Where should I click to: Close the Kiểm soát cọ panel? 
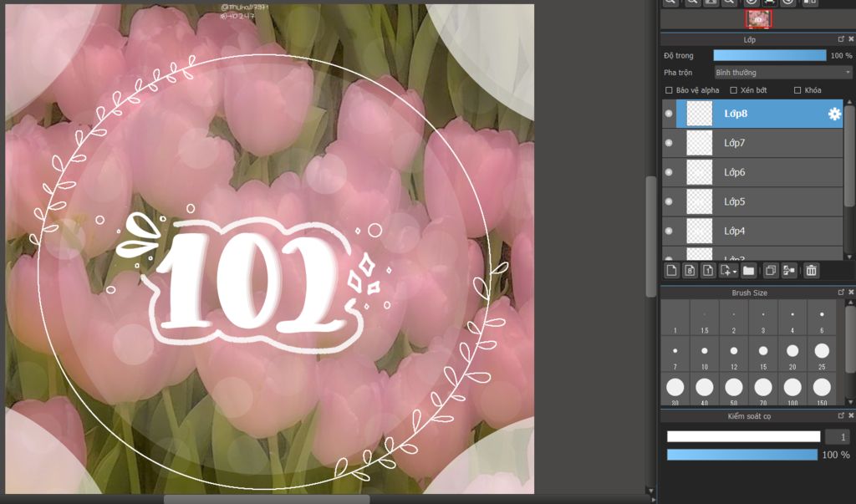(850, 416)
